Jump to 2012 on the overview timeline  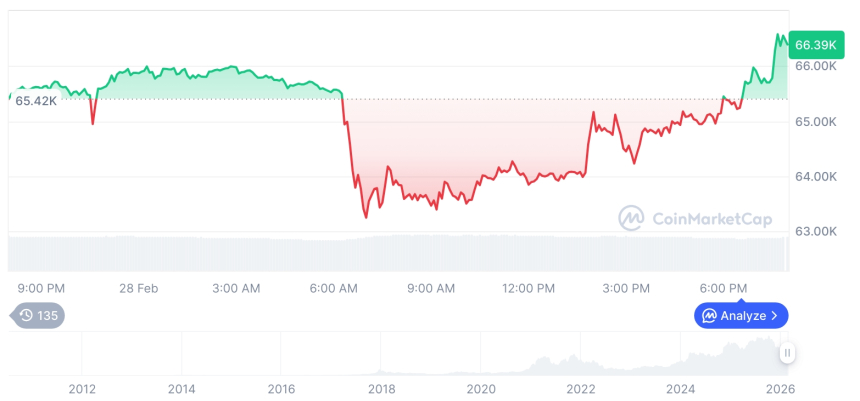tap(81, 388)
